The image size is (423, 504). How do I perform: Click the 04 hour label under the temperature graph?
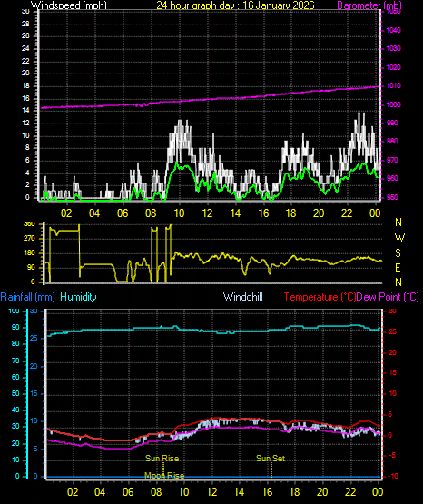pos(100,492)
